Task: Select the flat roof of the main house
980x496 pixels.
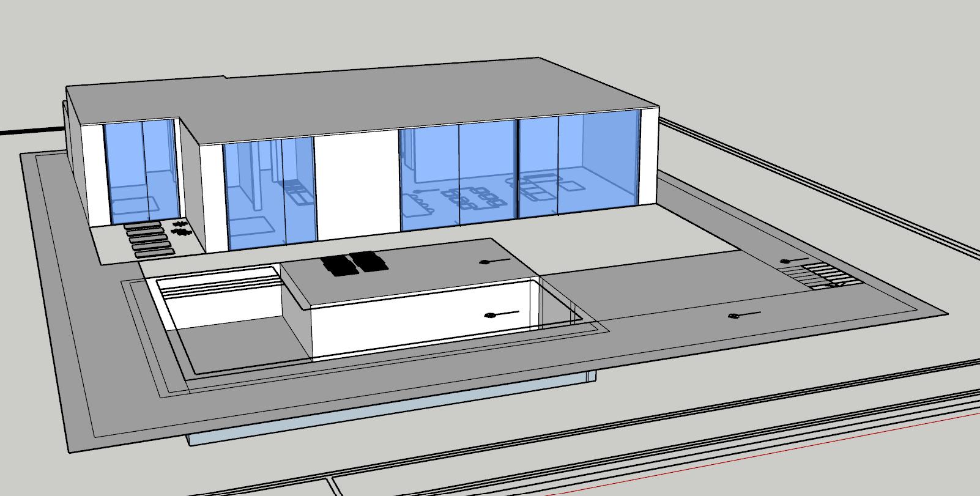Action: point(367,98)
